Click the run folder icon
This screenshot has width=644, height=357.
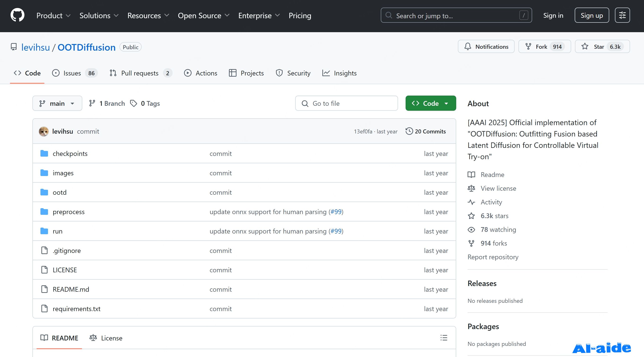click(x=44, y=231)
